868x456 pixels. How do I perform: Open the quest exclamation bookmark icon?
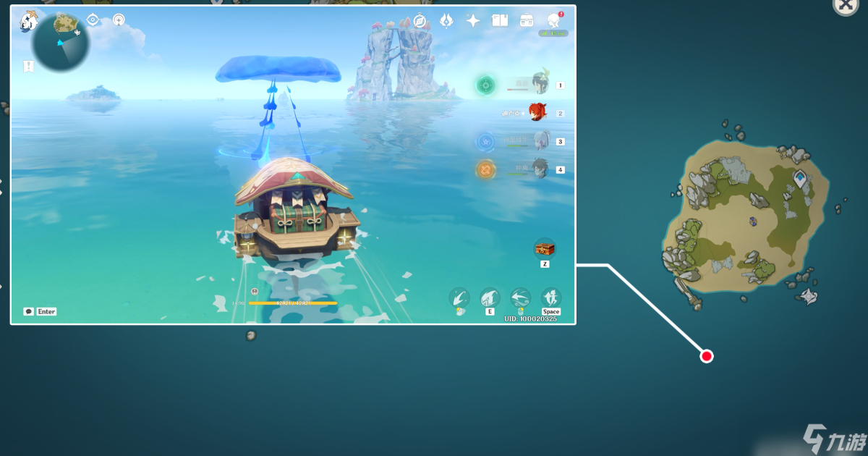point(28,67)
